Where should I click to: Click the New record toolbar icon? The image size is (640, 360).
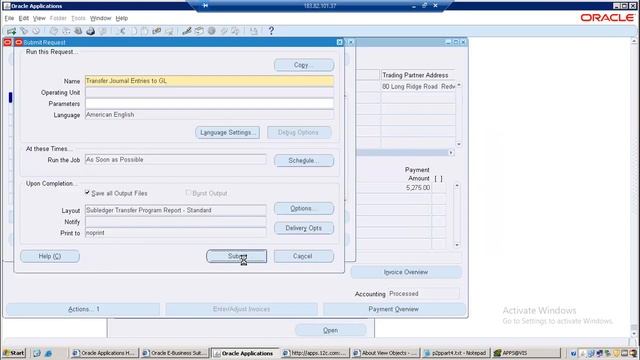coord(11,31)
